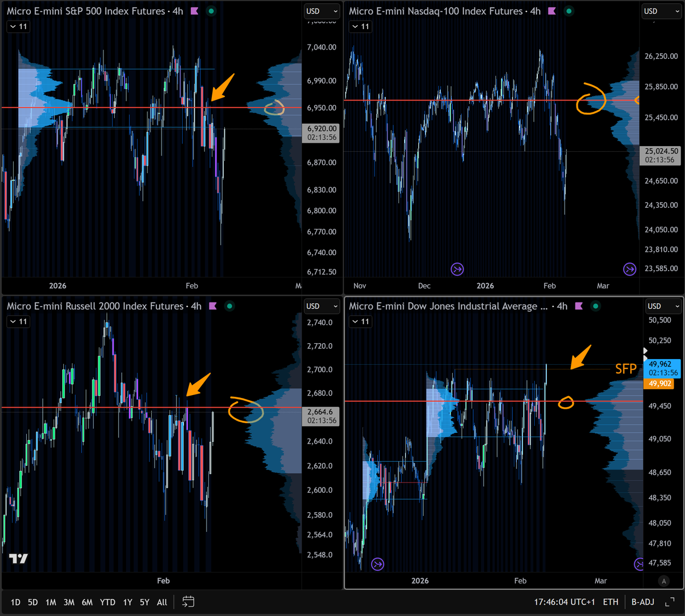
Task: Click the SFP text label on the Dow chart
Action: click(x=626, y=369)
